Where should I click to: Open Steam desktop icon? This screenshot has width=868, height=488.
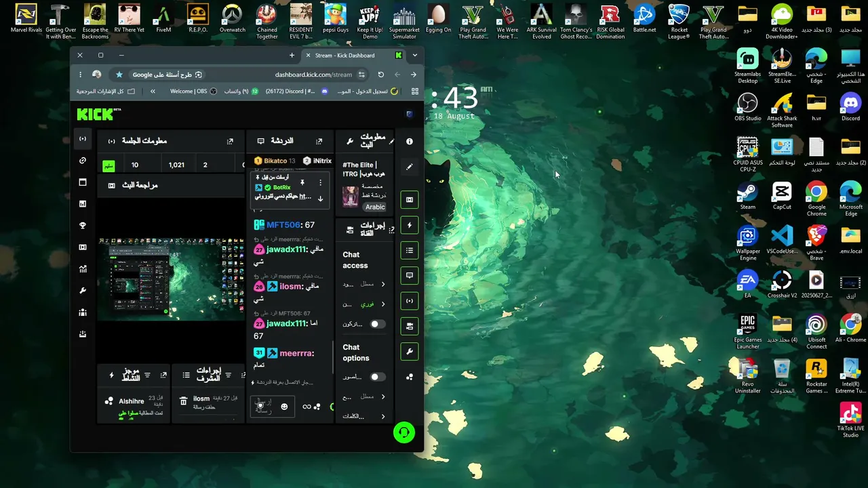747,195
